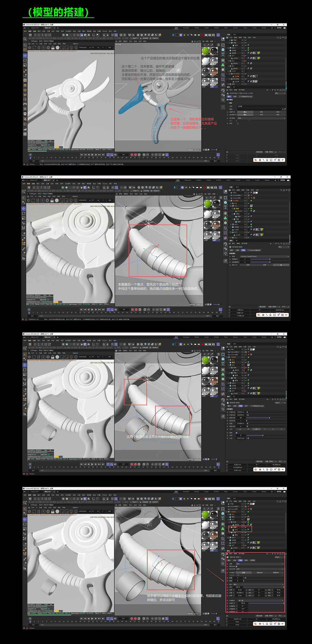
Task: Click the attribute manager lock icon, first screenshot
Action: coord(280,90)
